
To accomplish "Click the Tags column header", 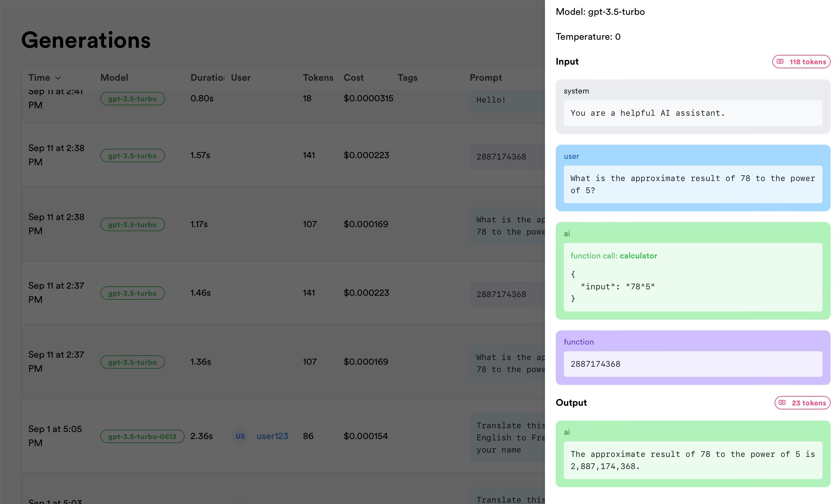I will point(407,77).
